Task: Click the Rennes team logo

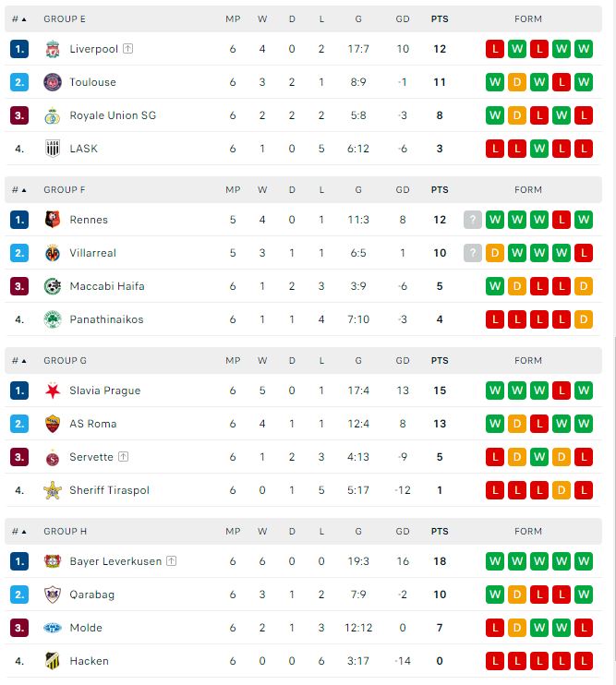Action: tap(53, 220)
